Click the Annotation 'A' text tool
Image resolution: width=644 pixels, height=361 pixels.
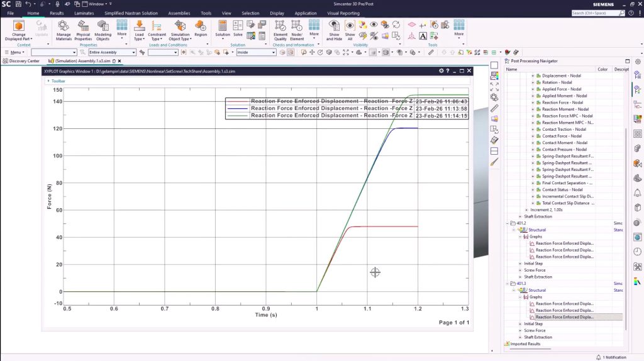point(423,36)
